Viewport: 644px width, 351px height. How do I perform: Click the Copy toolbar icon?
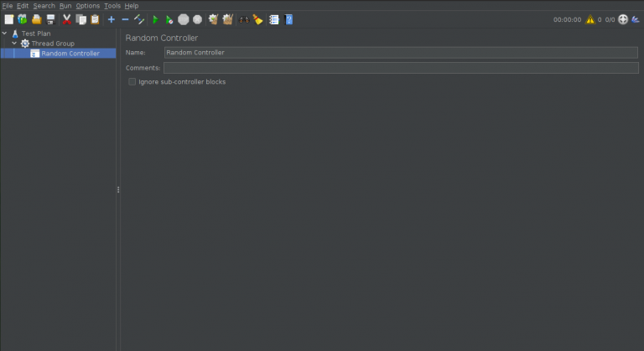click(x=80, y=19)
